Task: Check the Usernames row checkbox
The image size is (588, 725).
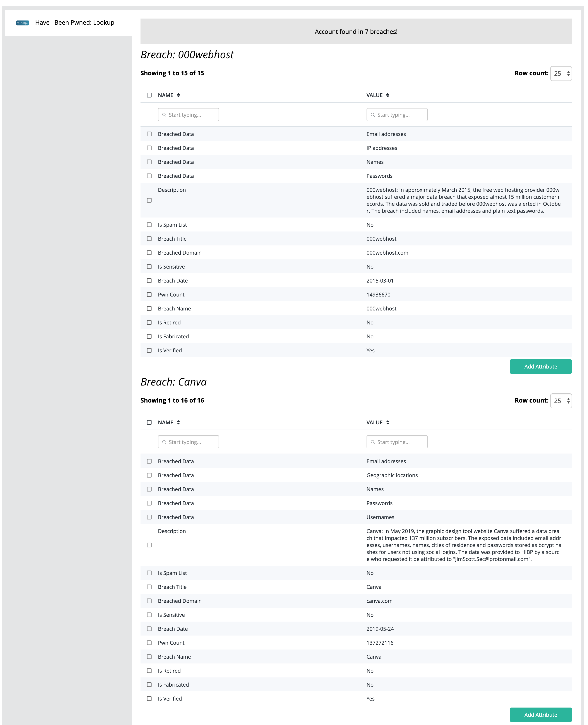Action: [149, 517]
